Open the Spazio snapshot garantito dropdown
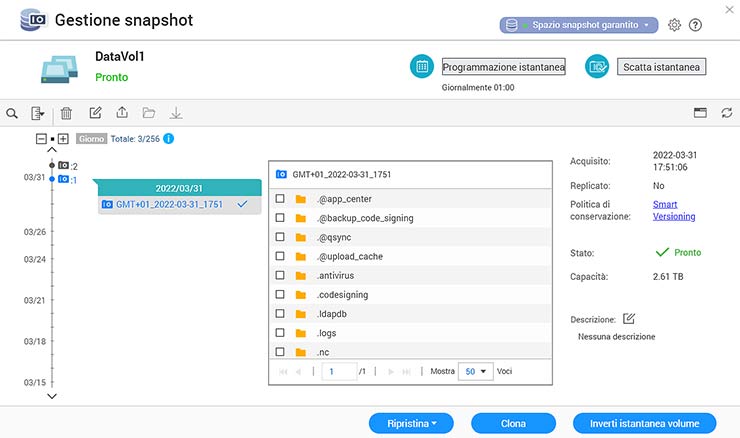740x438 pixels. 579,25
